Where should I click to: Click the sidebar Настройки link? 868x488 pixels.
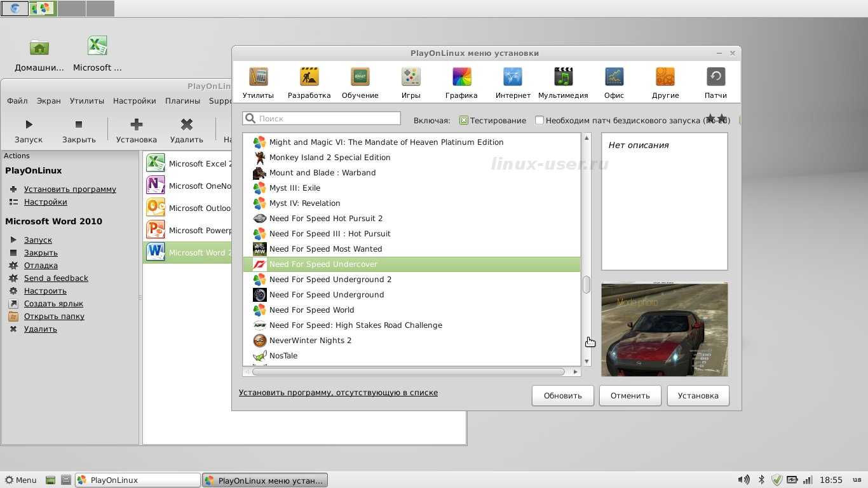[46, 202]
